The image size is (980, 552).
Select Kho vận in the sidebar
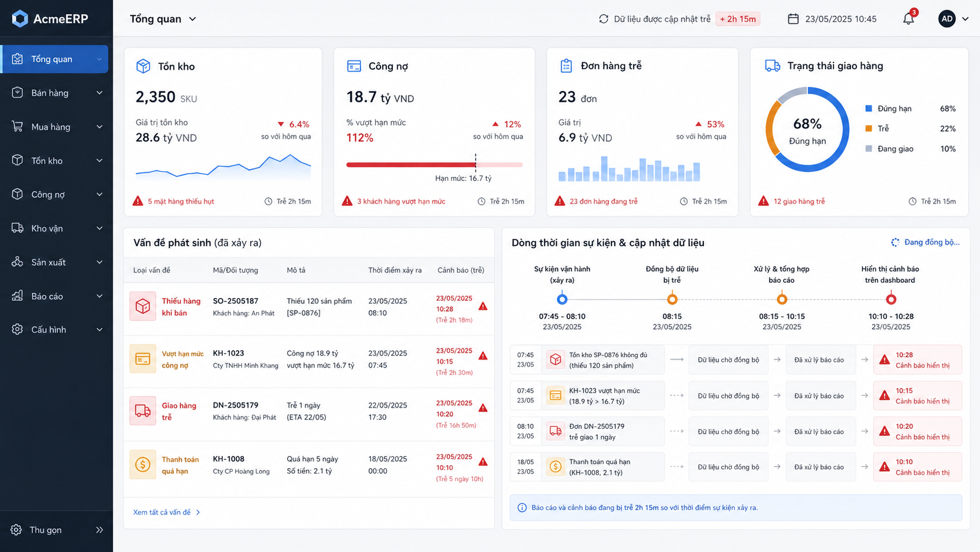pos(56,228)
